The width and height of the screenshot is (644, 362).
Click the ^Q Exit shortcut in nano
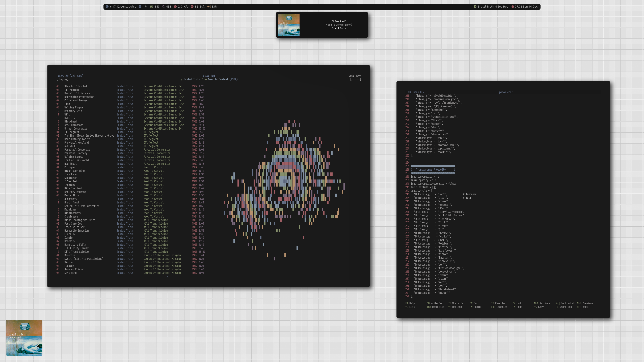[410, 307]
